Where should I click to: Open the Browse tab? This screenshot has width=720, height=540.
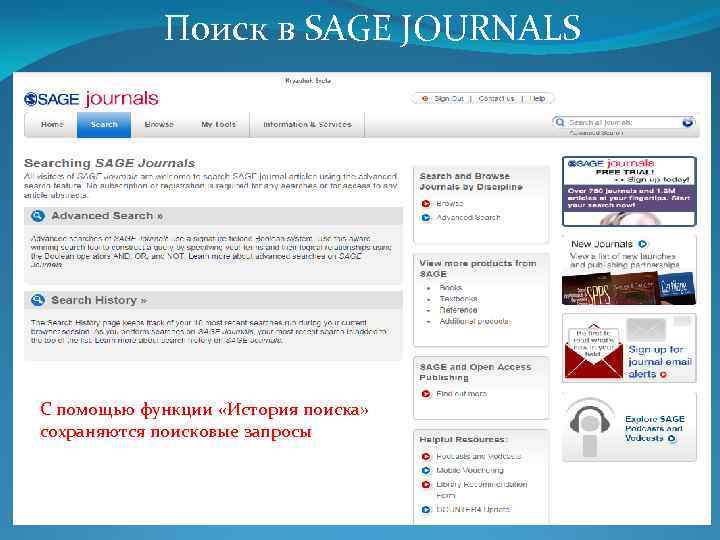tap(159, 124)
